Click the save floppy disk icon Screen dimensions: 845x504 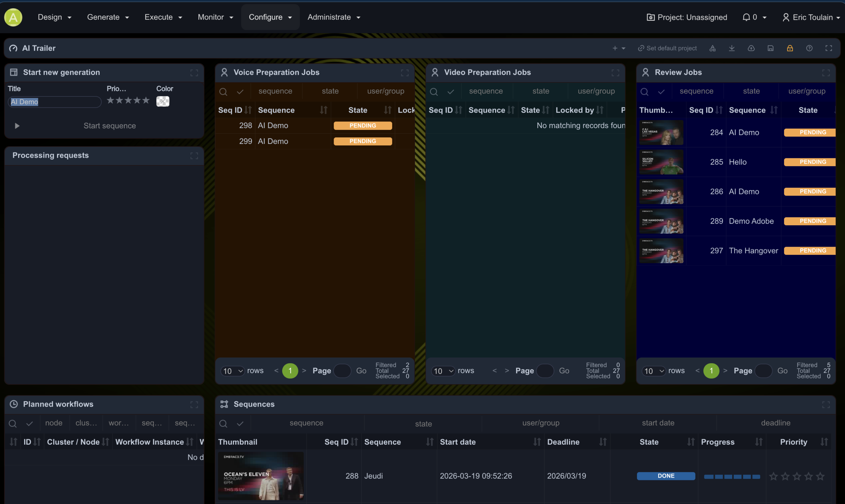point(771,48)
